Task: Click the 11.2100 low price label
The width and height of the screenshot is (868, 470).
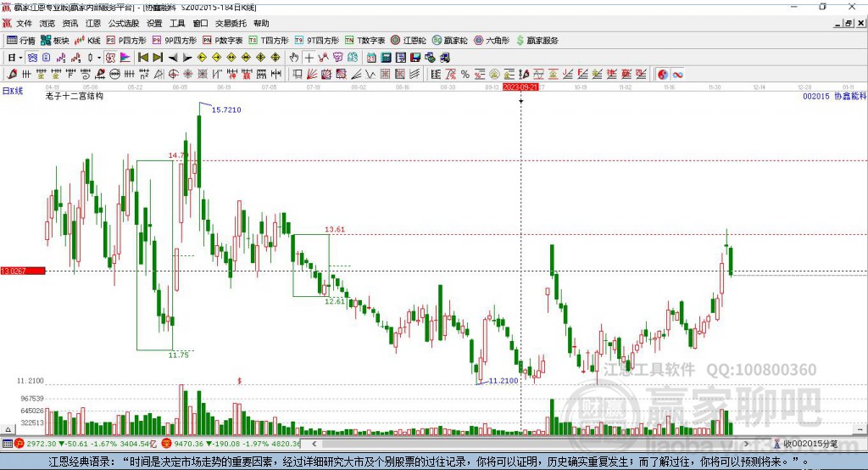Action: tap(504, 381)
